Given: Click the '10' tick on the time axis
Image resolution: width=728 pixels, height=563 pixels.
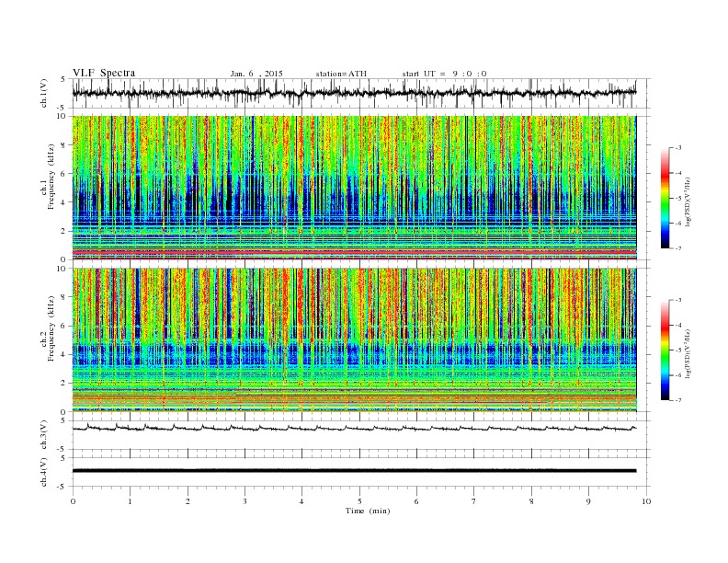Looking at the screenshot, I should [646, 501].
